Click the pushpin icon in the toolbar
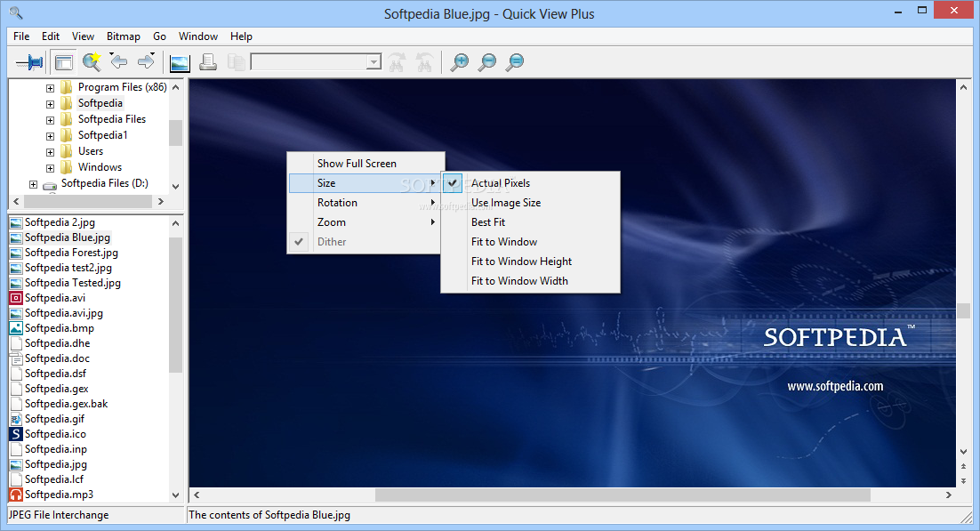Viewport: 980px width, 531px height. (x=29, y=62)
